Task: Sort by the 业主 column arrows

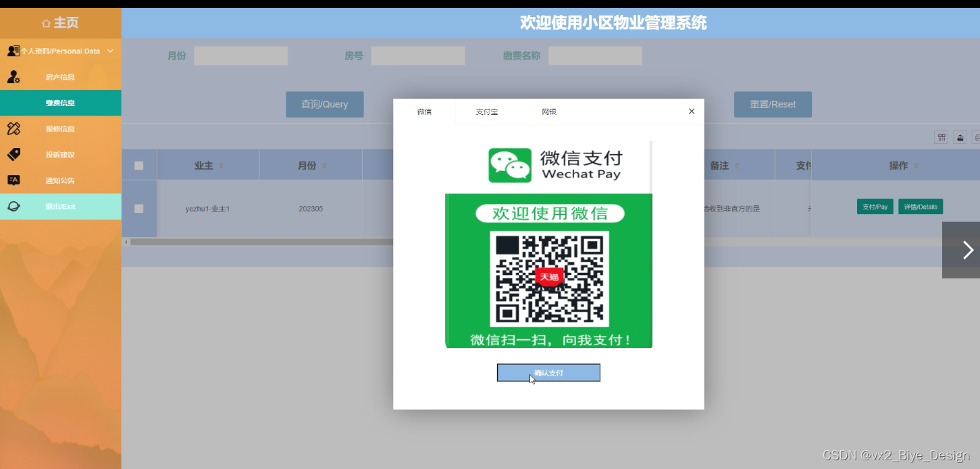Action: pos(221,166)
